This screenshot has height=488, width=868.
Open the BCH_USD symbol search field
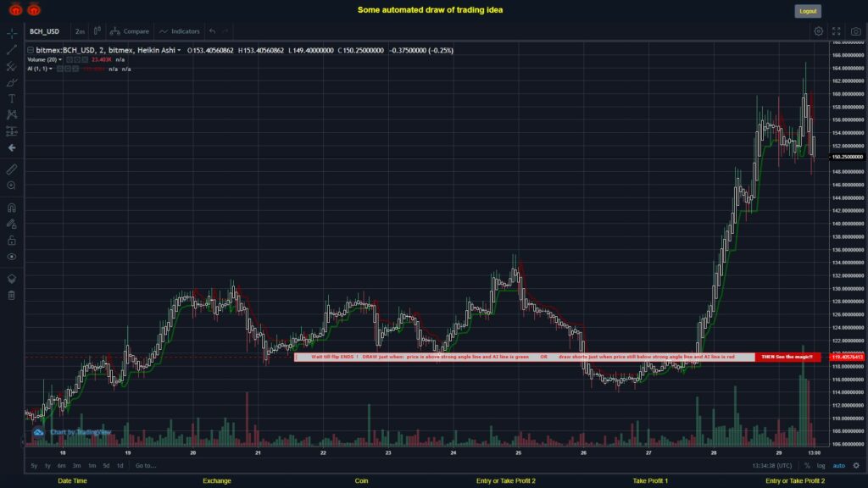pos(44,31)
